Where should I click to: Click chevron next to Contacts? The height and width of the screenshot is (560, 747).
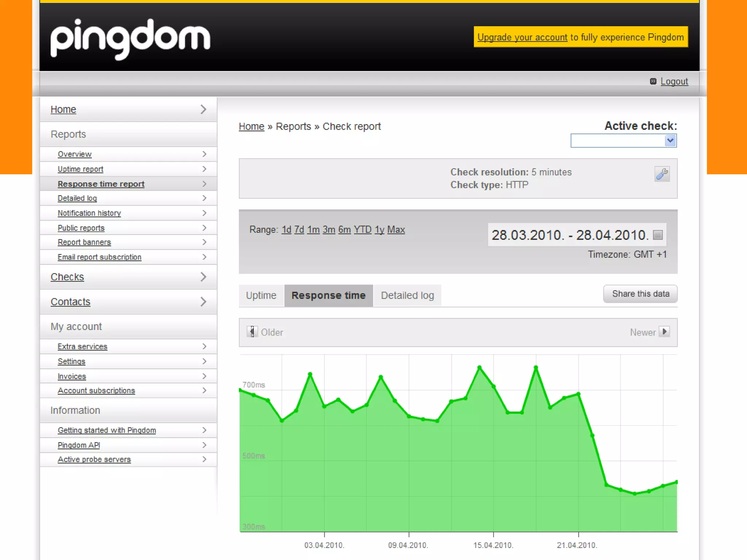click(x=204, y=302)
